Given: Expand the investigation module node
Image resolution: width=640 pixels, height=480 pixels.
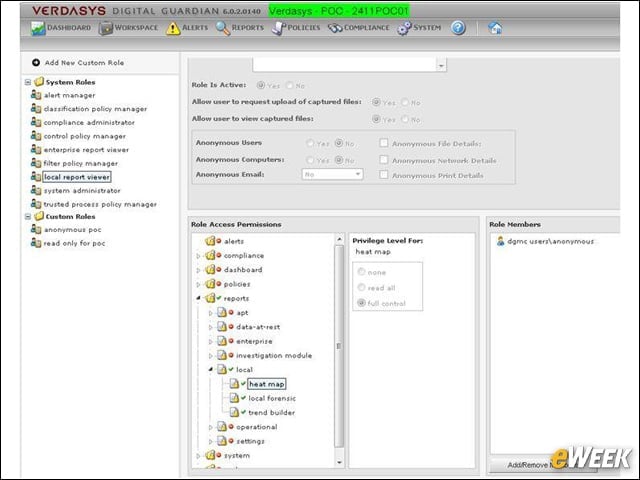Looking at the screenshot, I should tap(211, 356).
